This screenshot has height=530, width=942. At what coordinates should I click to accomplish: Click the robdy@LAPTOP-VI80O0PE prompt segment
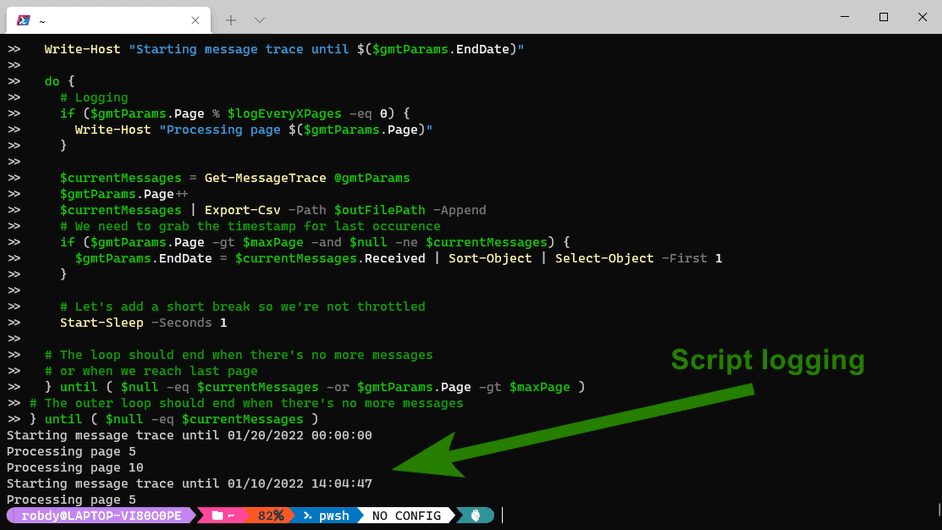102,516
